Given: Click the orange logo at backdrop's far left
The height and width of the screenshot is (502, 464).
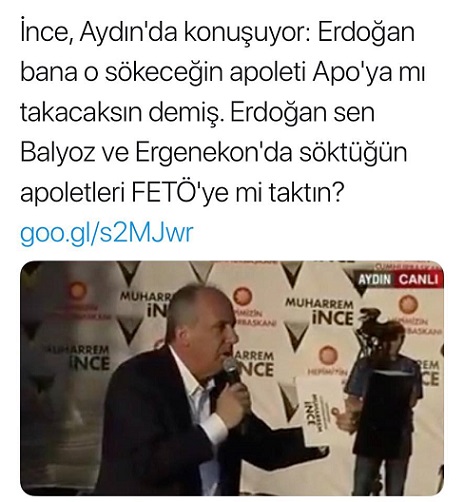Looking at the screenshot, I should 76,290.
